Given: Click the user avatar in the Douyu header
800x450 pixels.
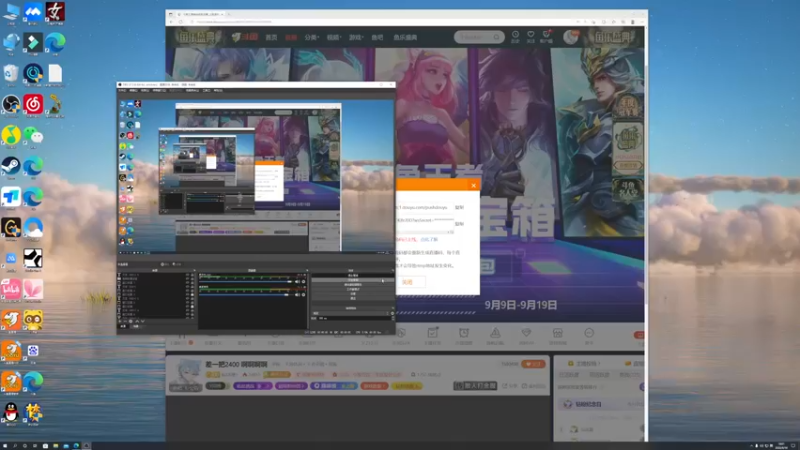Looking at the screenshot, I should click(x=571, y=37).
